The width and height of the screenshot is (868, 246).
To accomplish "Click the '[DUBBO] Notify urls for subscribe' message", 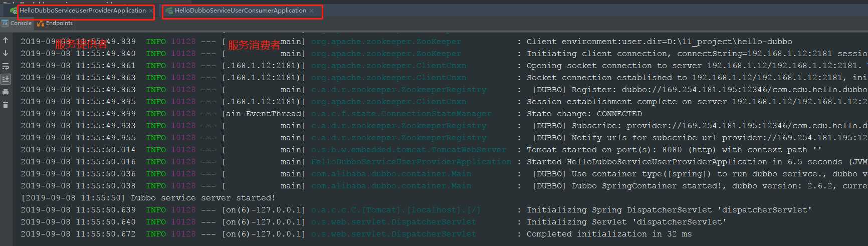I will tap(700, 138).
